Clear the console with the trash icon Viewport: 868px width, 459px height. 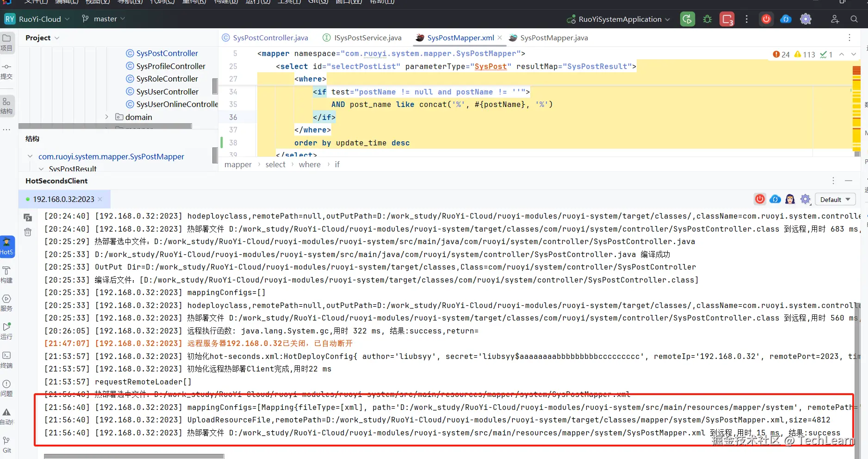[x=28, y=232]
